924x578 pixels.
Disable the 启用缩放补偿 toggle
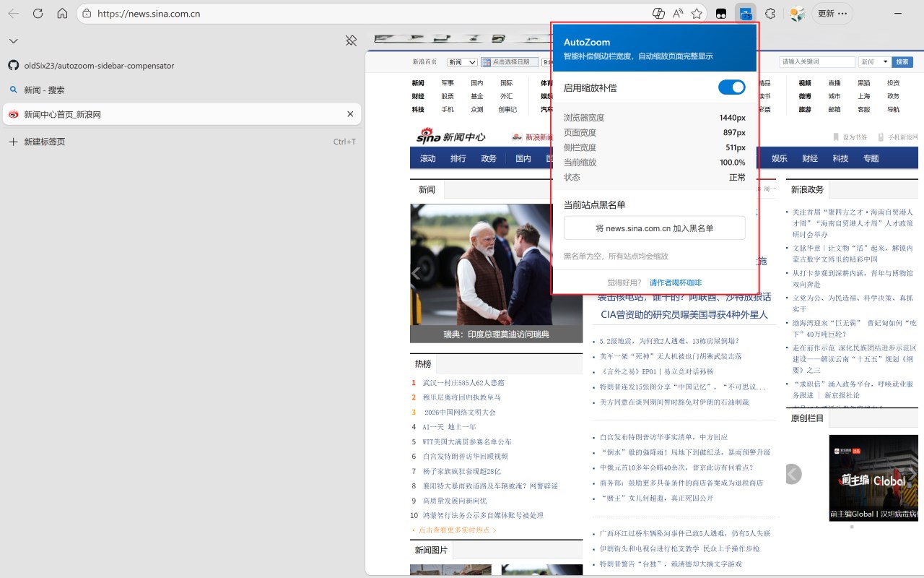pos(732,87)
